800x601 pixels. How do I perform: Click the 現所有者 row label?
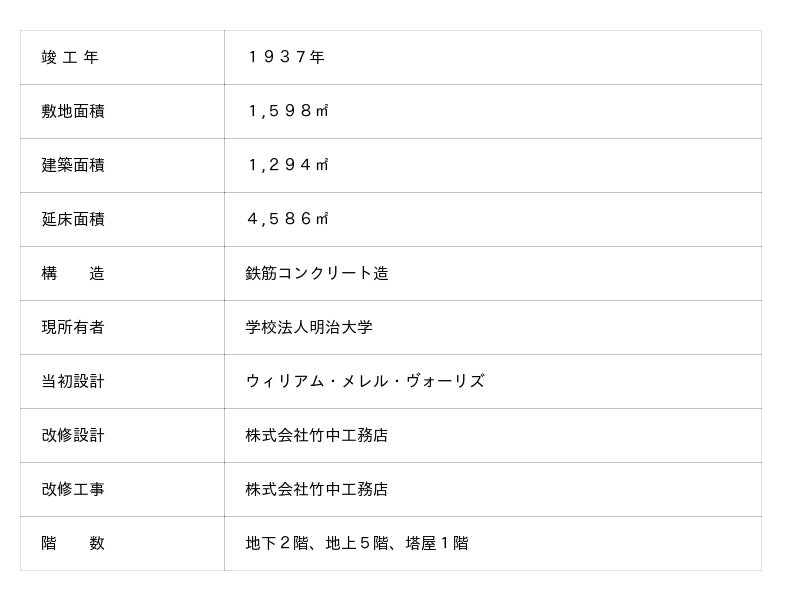point(73,327)
